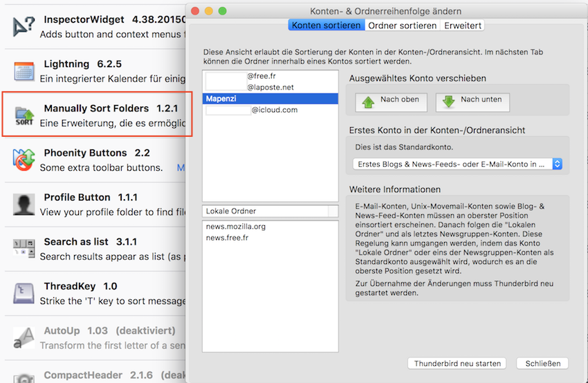
Task: Move selected account down with Nach unten
Action: (x=472, y=102)
